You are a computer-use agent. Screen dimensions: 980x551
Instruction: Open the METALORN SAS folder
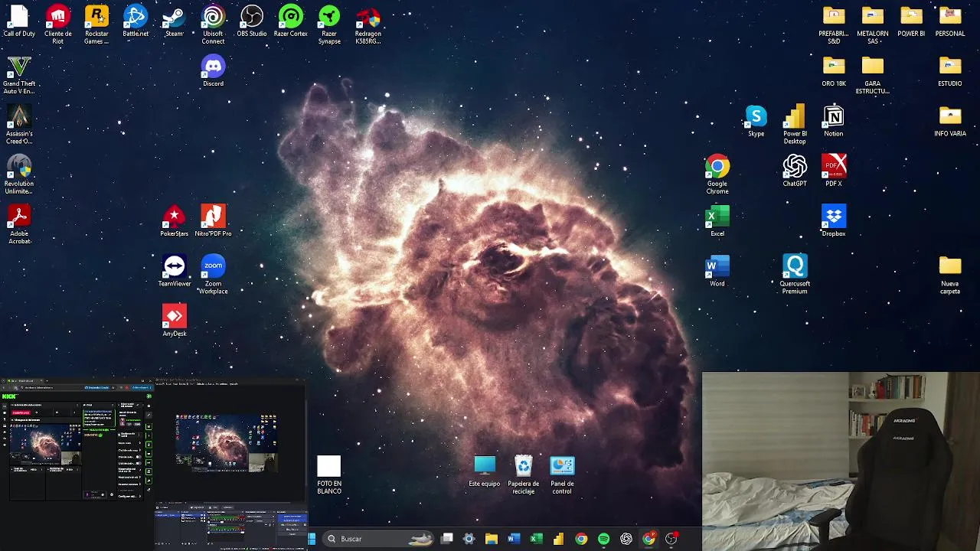pos(873,24)
